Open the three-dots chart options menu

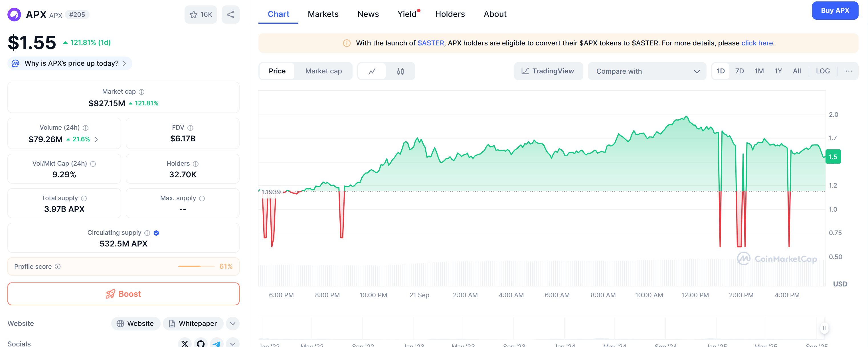848,71
